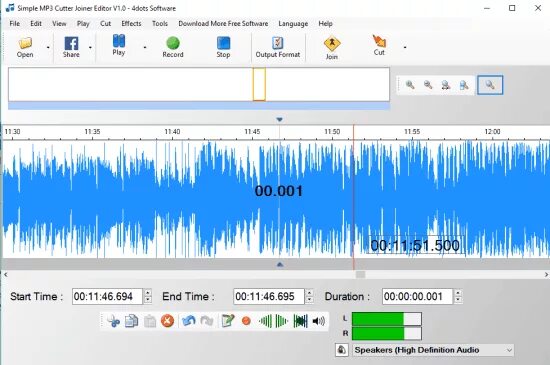This screenshot has height=365, width=550.
Task: Click the speaker device icon beside dropdown
Action: point(342,350)
